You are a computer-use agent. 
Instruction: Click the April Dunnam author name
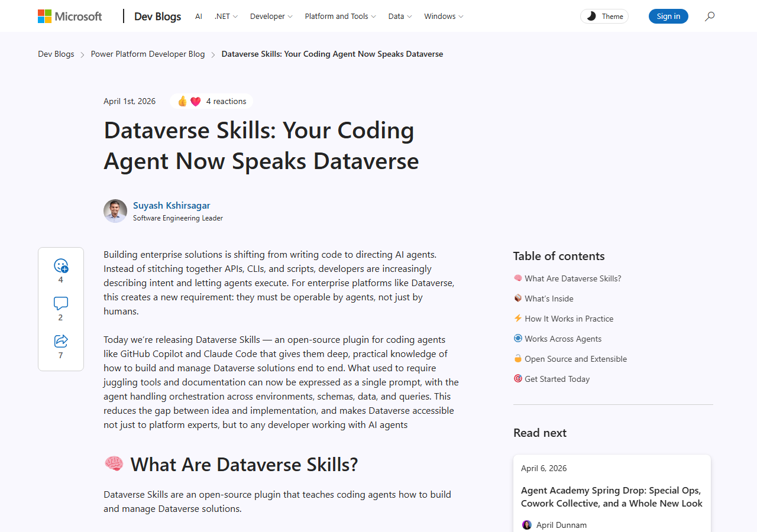[561, 525]
